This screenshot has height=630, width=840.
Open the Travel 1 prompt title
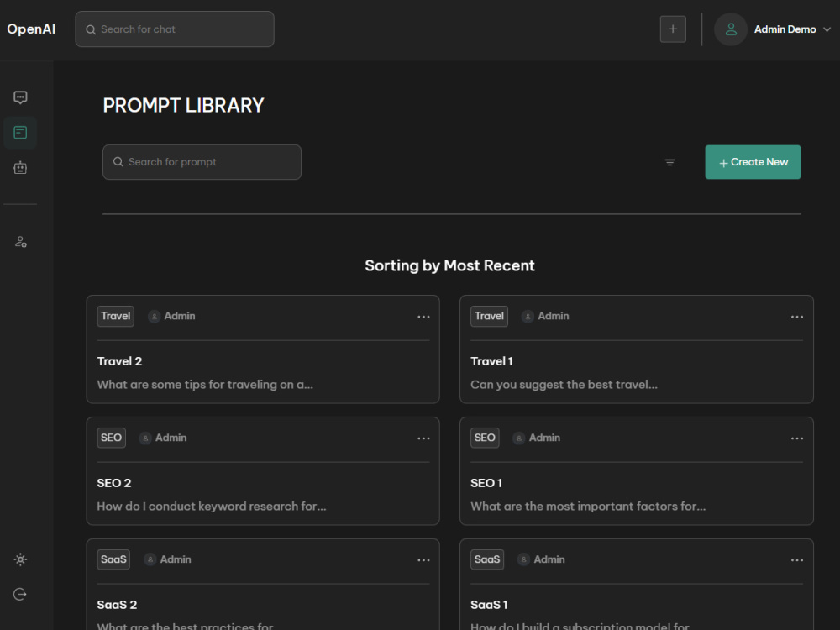(x=491, y=361)
